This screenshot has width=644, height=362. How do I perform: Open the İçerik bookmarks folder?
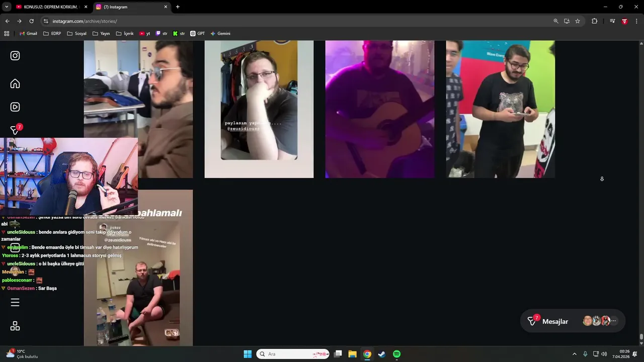(x=125, y=34)
